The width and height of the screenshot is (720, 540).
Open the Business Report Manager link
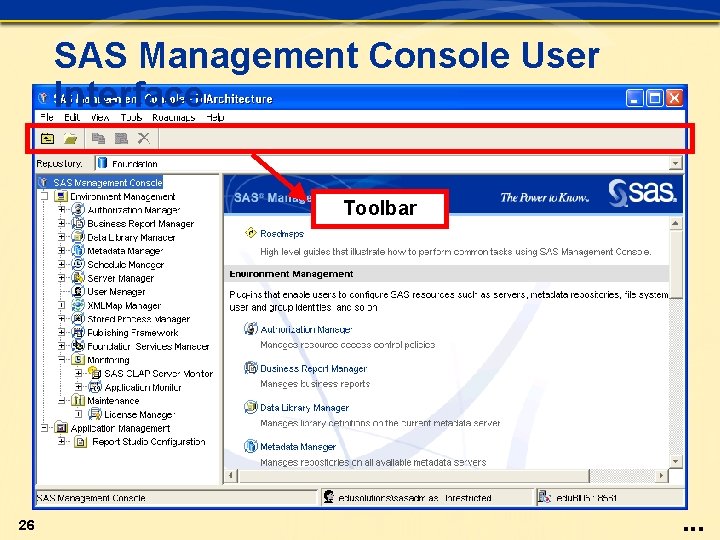314,368
